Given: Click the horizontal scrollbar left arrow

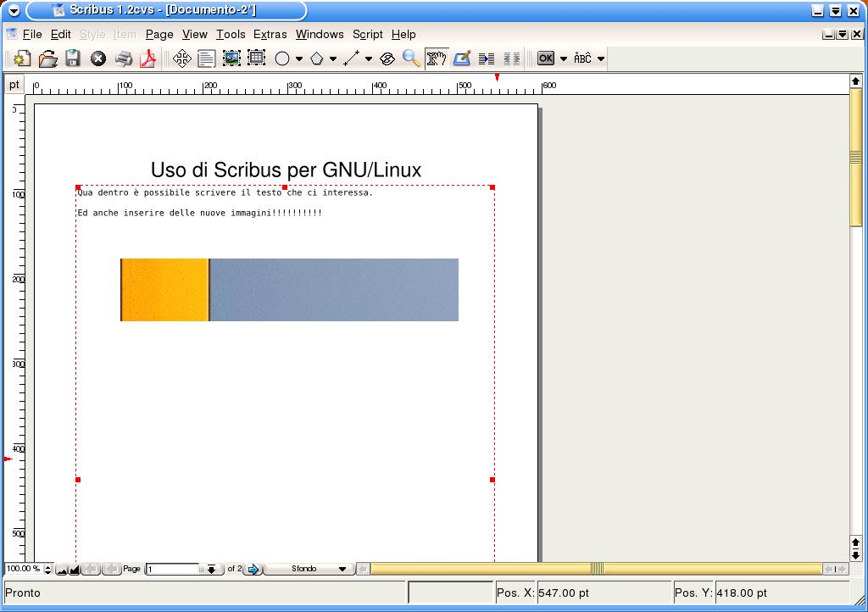Looking at the screenshot, I should click(x=363, y=569).
